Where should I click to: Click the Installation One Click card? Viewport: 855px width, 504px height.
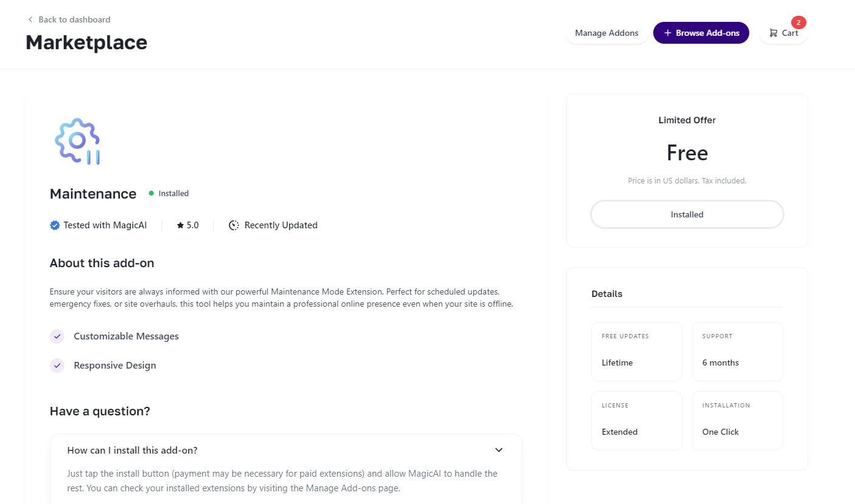[x=737, y=421]
